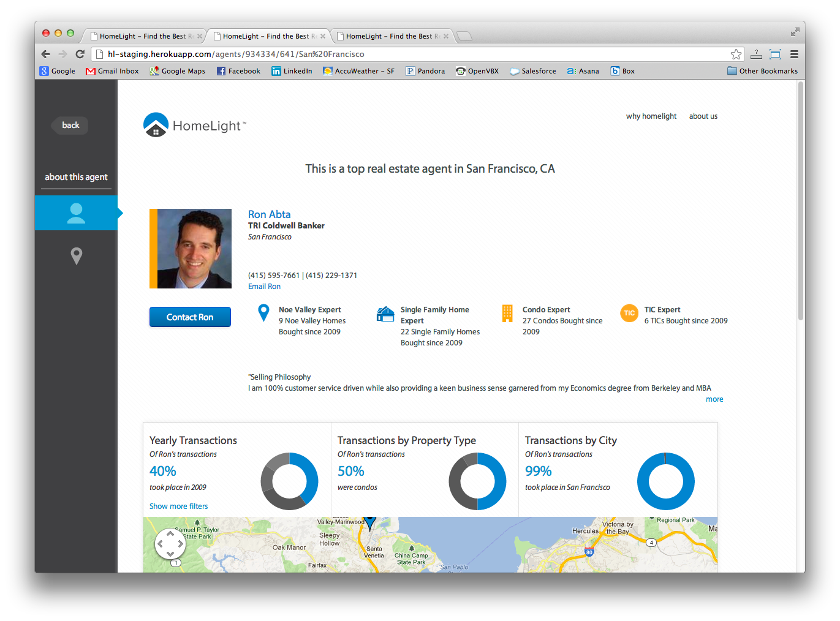The width and height of the screenshot is (840, 621).
Task: Open Google Maps bookmark
Action: click(x=177, y=71)
